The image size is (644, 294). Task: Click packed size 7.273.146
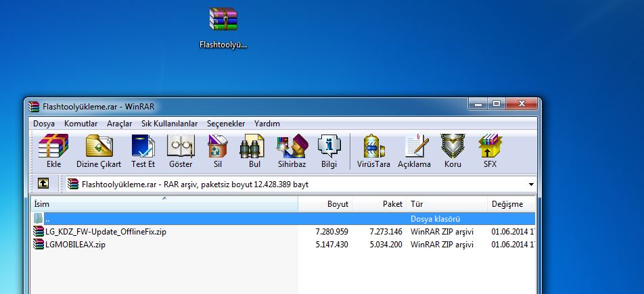pyautogui.click(x=386, y=232)
